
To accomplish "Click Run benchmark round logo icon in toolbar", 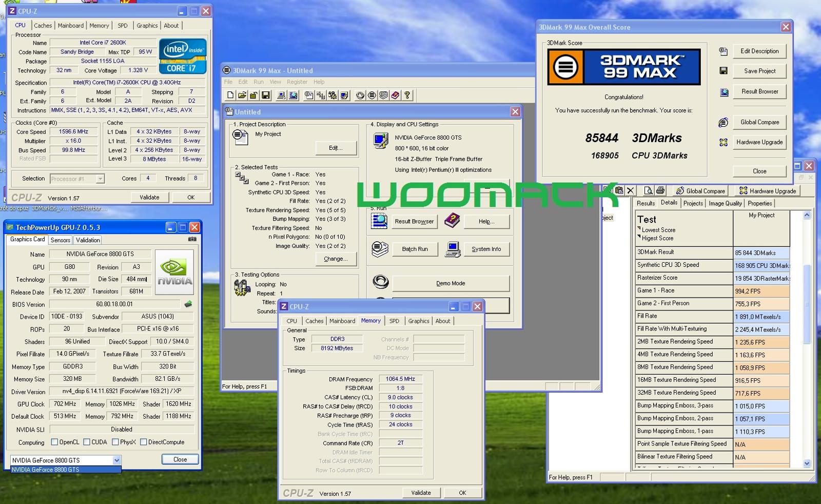I will click(372, 95).
